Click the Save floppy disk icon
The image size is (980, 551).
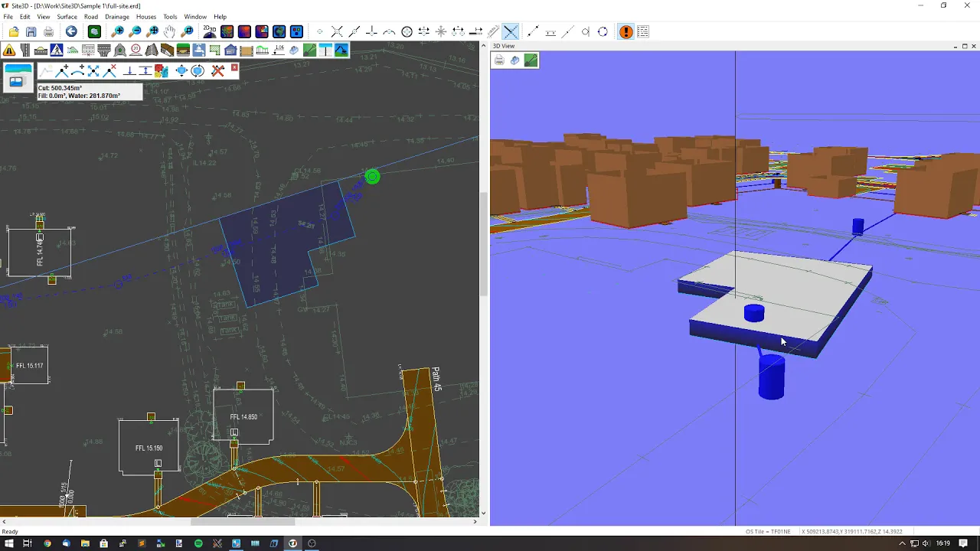pyautogui.click(x=31, y=31)
